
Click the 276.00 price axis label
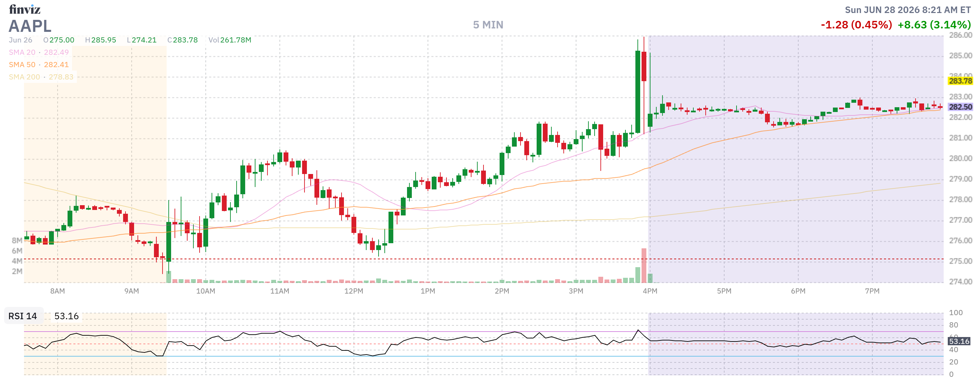(x=960, y=240)
